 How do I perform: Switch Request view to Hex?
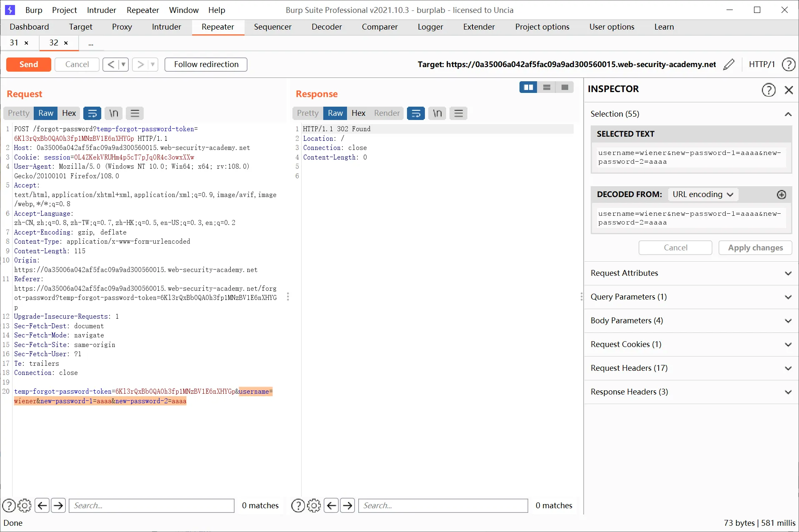click(69, 113)
